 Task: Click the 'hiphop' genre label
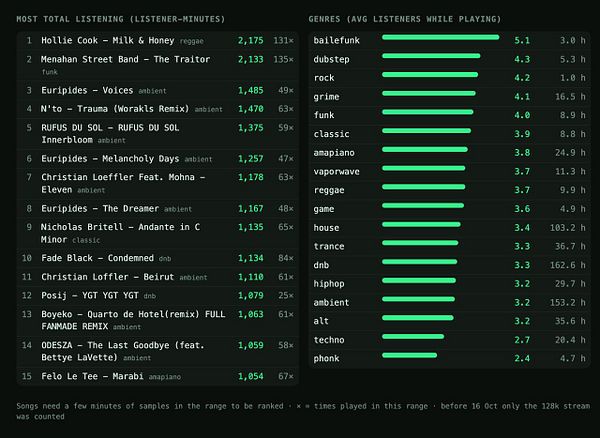click(x=329, y=284)
